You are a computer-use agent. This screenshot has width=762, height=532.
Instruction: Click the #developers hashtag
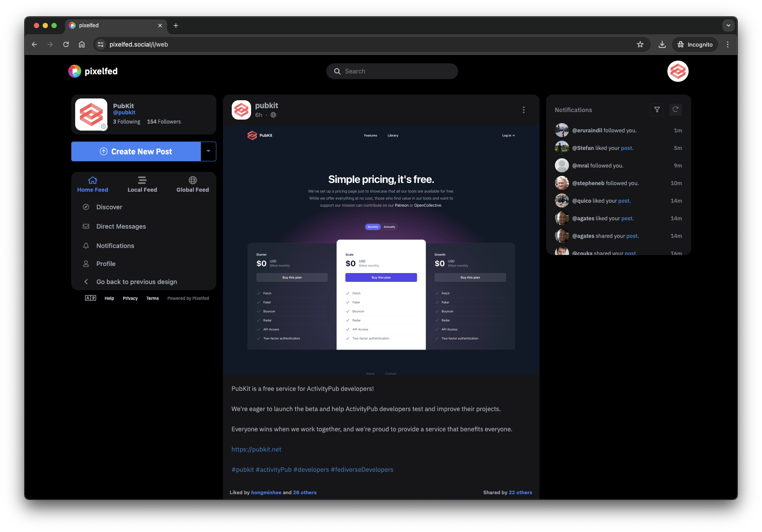311,470
